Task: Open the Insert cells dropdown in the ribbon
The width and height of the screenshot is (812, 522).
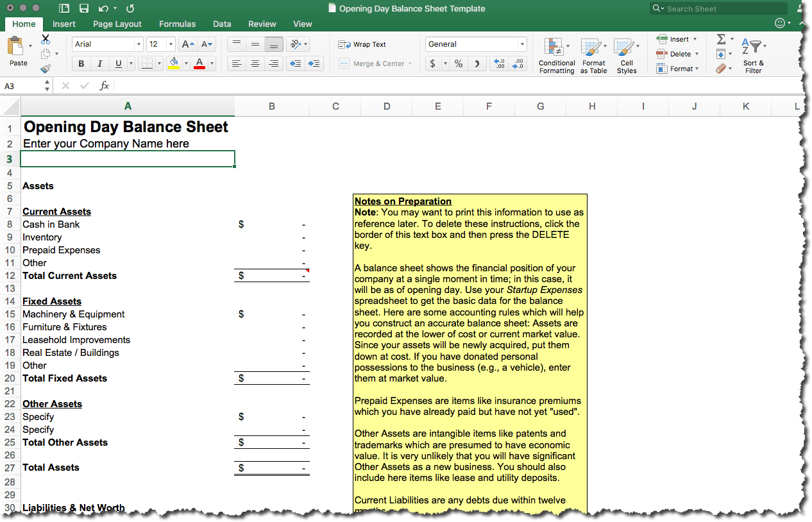Action: coord(677,39)
